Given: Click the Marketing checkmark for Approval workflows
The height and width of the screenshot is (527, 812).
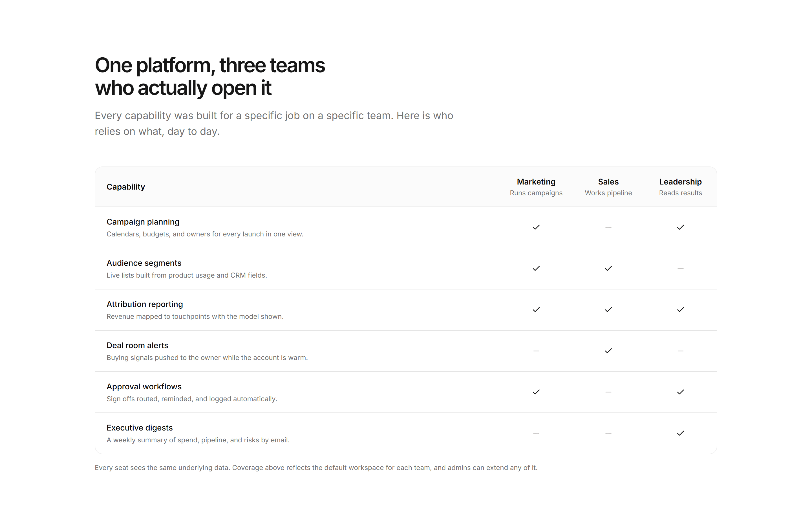Looking at the screenshot, I should (536, 392).
